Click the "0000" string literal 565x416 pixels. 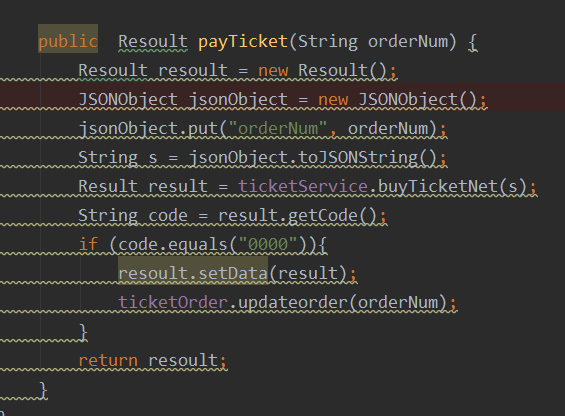[x=268, y=244]
